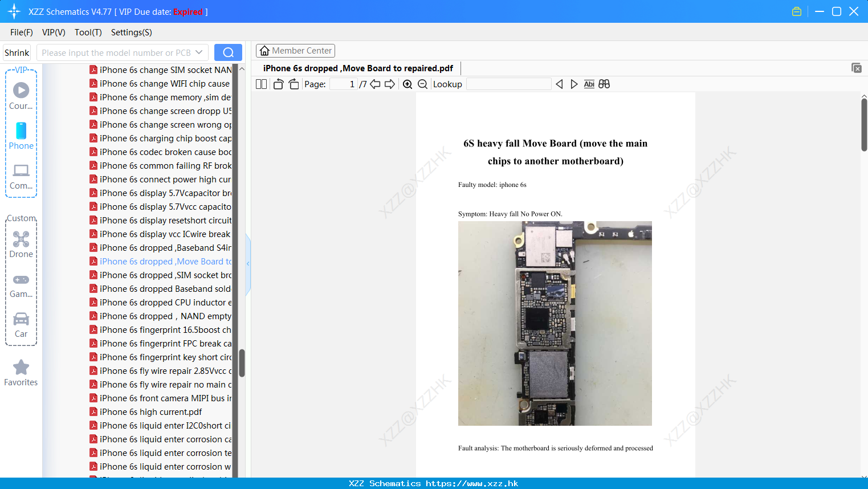
Task: Click the PDF viewer vertical scrollbar
Action: point(864,125)
